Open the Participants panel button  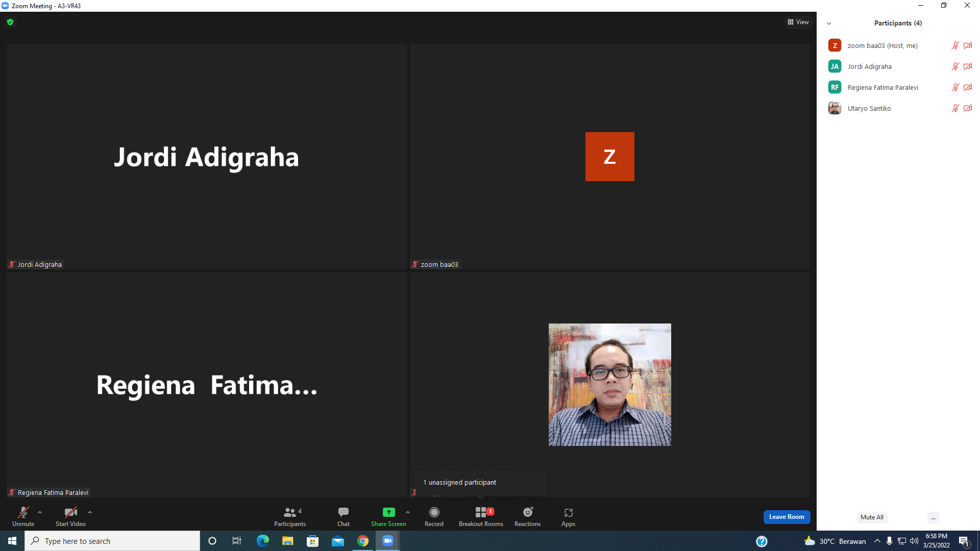pos(290,516)
